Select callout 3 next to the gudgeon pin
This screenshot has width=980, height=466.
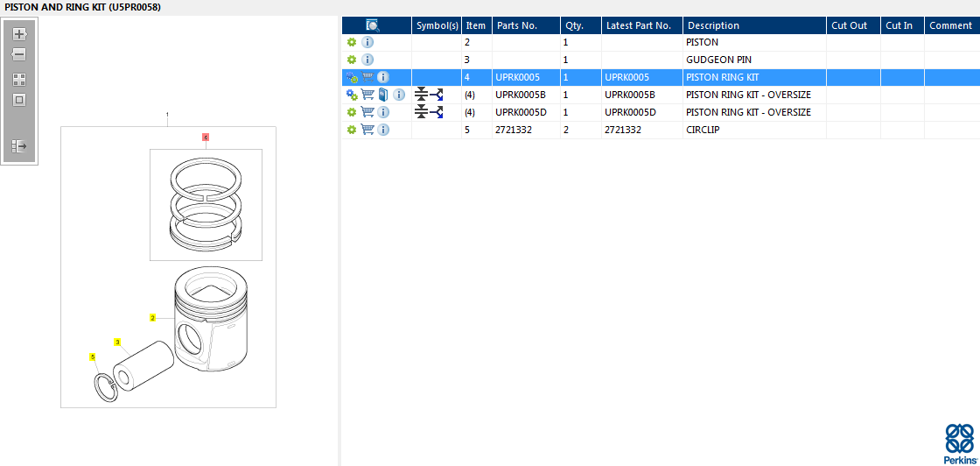(x=117, y=342)
